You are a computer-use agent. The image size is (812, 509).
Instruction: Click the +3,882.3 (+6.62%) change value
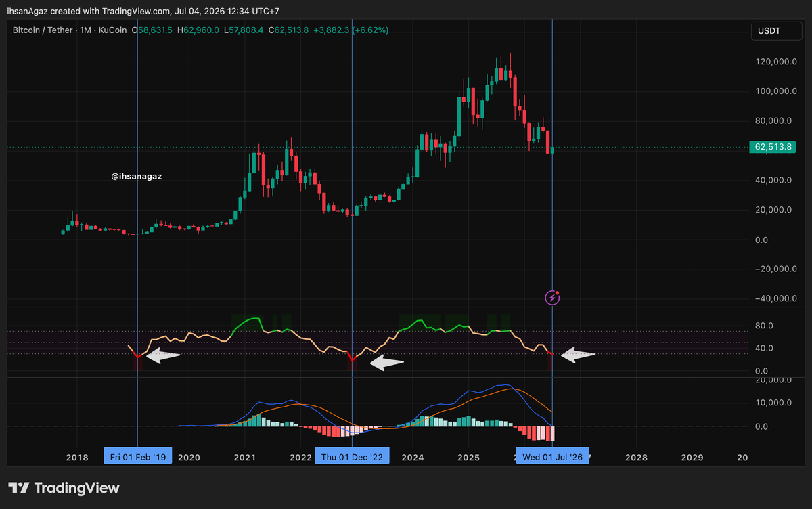351,30
